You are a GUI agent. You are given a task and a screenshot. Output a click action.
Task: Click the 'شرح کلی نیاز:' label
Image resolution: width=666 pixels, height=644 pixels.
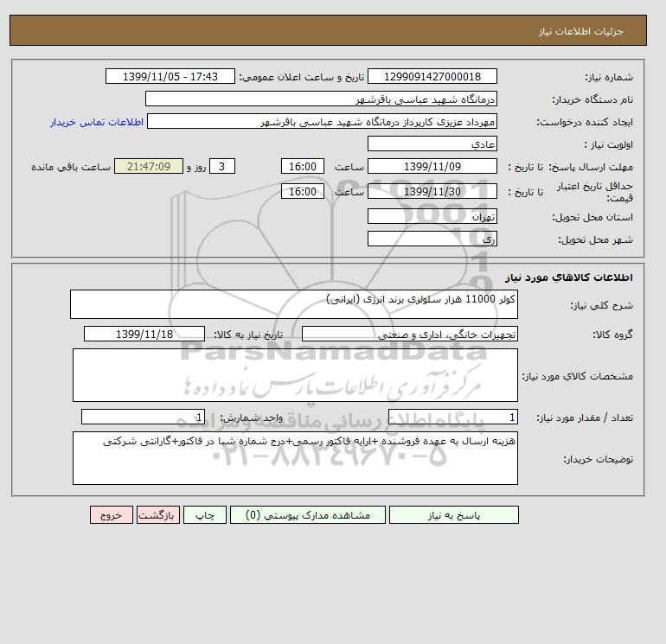pyautogui.click(x=602, y=305)
